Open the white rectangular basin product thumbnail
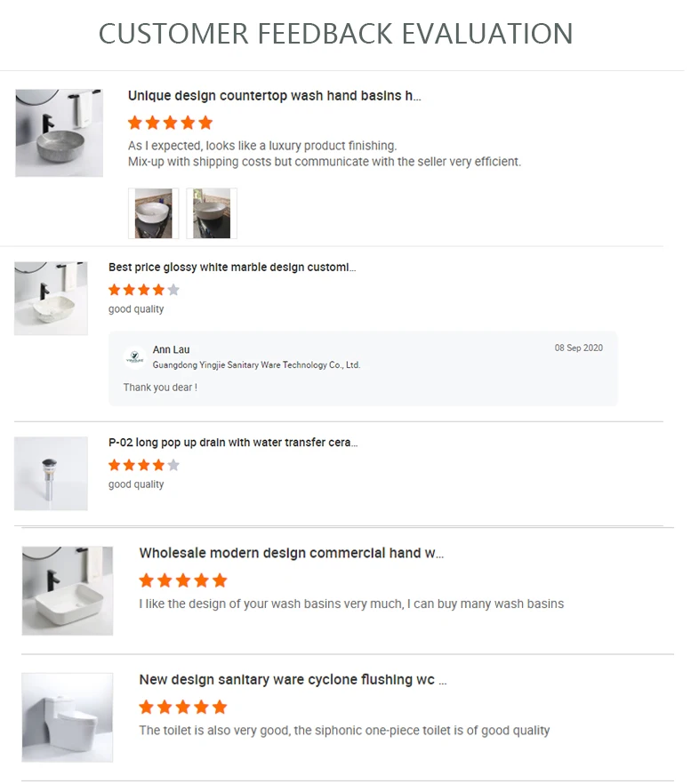This screenshot has width=699, height=784. pyautogui.click(x=68, y=590)
